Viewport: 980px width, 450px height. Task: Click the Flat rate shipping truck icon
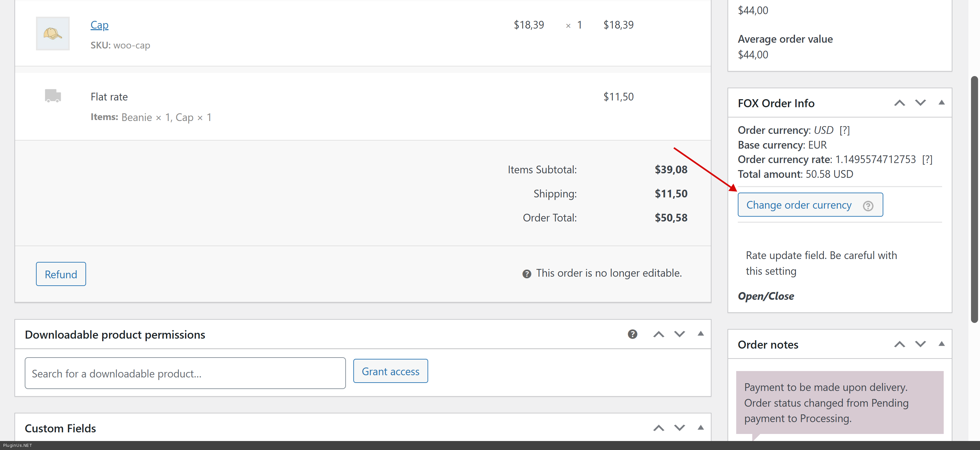[x=52, y=96]
